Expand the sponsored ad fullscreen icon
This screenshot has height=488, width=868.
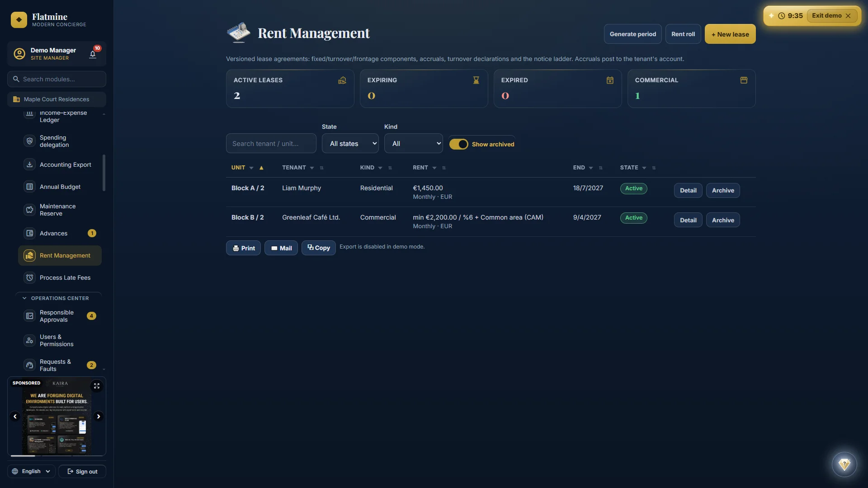pyautogui.click(x=96, y=386)
